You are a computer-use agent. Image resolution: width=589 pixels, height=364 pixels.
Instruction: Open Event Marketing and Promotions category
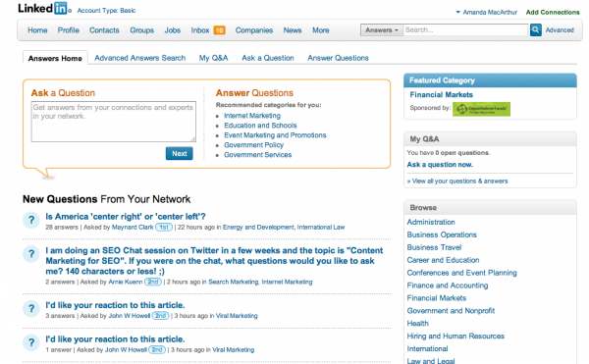[275, 135]
